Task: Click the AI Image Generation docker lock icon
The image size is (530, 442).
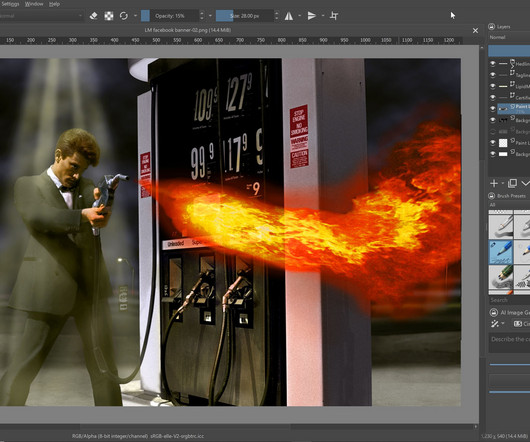Action: (x=493, y=312)
